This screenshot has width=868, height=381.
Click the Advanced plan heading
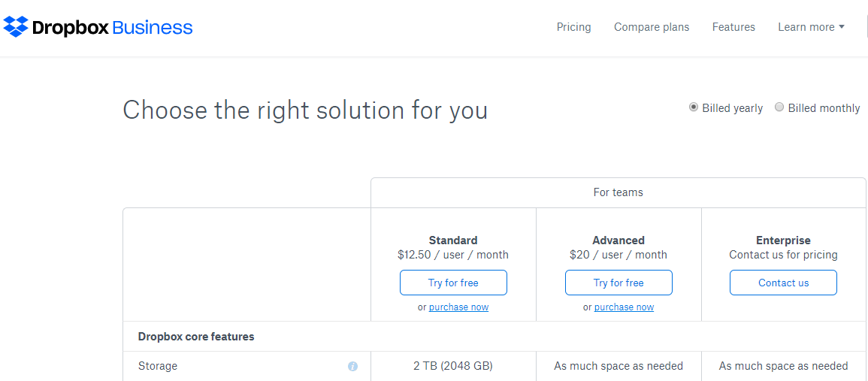[618, 240]
